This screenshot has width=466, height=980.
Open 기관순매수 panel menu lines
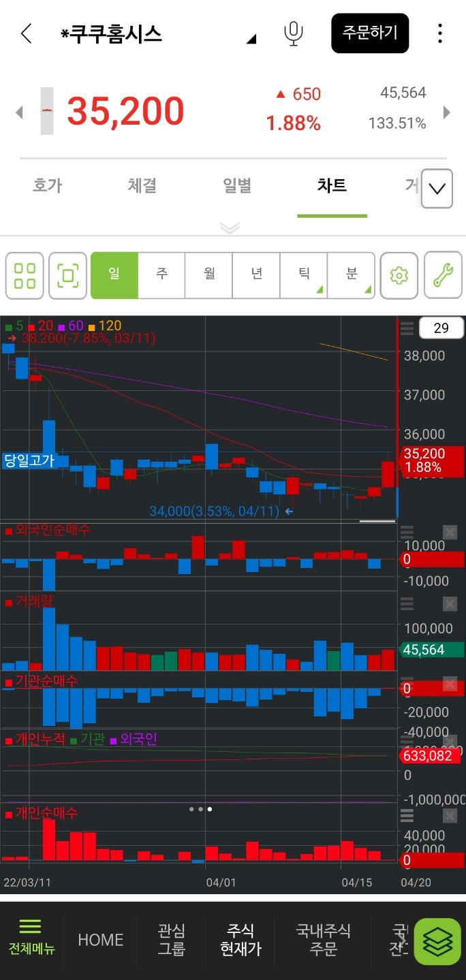407,683
